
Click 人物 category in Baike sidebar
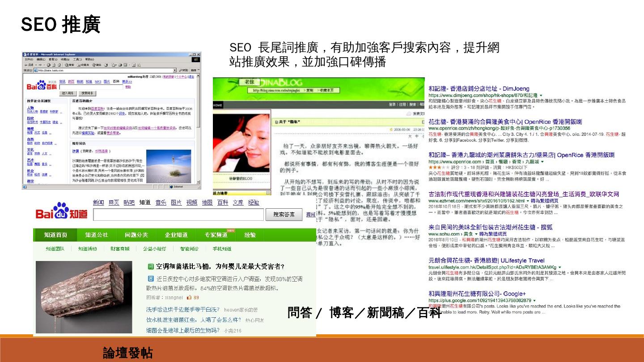point(30,108)
